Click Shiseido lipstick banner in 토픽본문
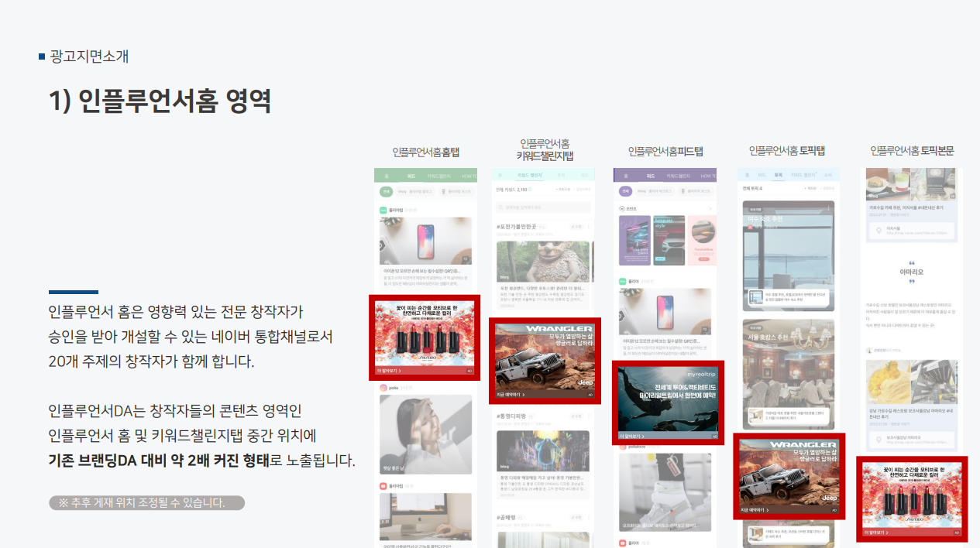This screenshot has height=548, width=980. coord(911,499)
